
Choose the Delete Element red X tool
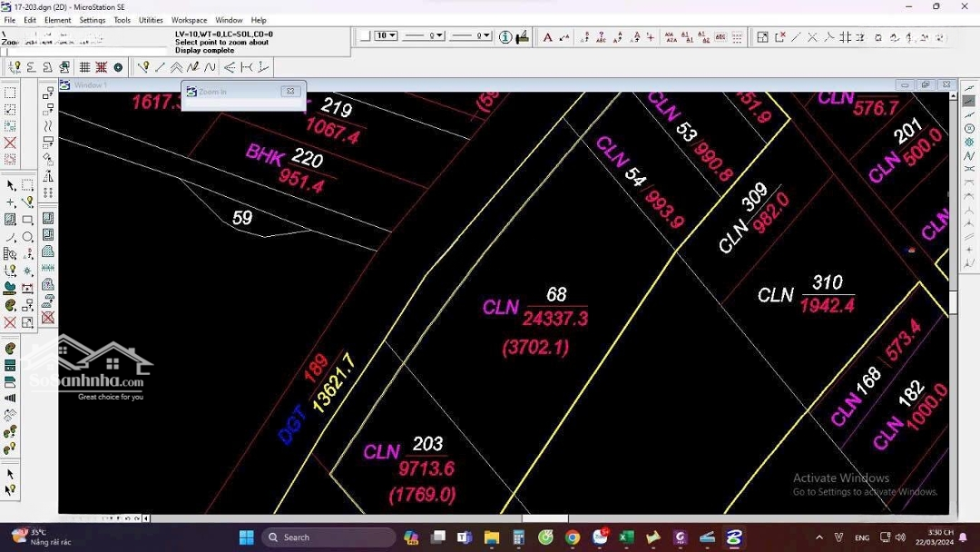[10, 322]
